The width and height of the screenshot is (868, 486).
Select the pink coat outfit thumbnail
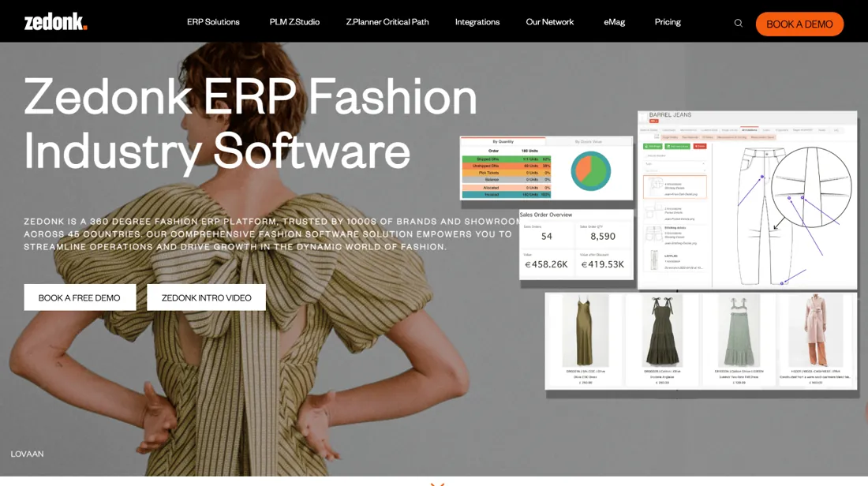pos(815,331)
